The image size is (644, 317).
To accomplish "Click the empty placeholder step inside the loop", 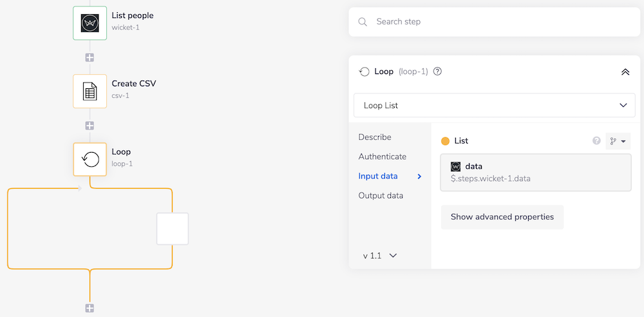I will pos(173,229).
